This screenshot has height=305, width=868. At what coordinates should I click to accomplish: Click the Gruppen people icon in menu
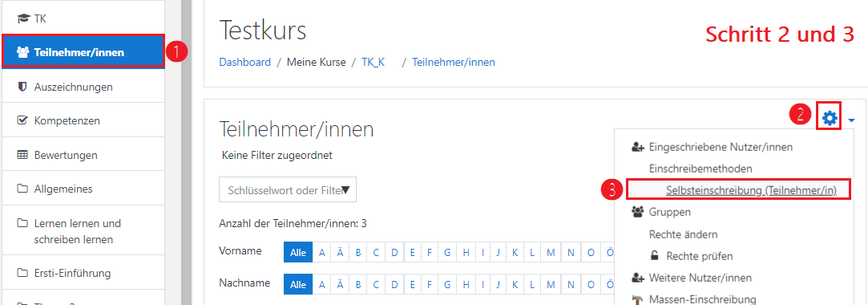point(638,212)
